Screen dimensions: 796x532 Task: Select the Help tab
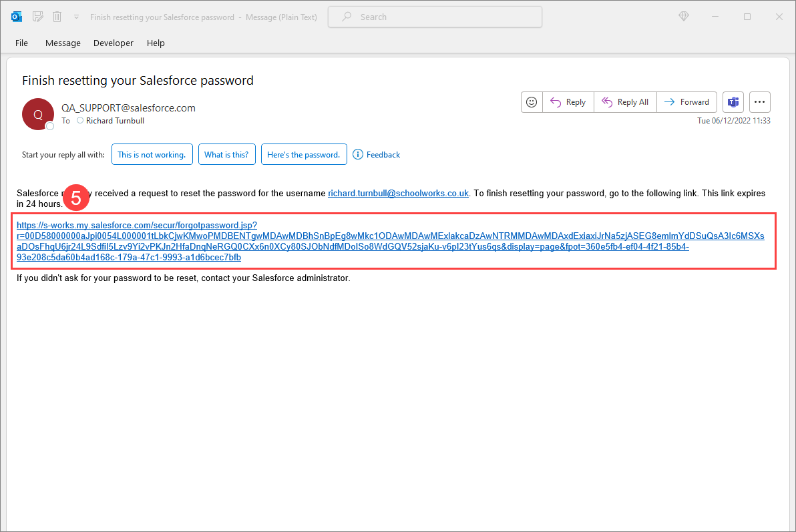(156, 43)
